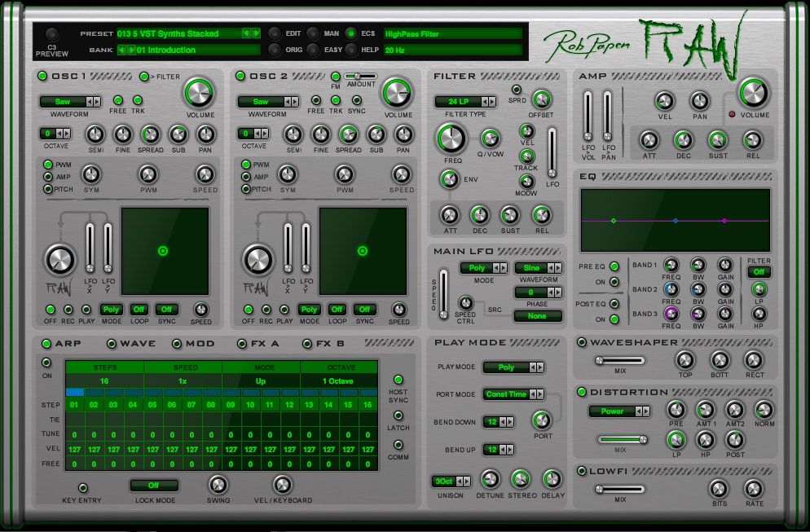810x532 pixels.
Task: Click the OSC 1 SEMI knob
Action: 95,134
